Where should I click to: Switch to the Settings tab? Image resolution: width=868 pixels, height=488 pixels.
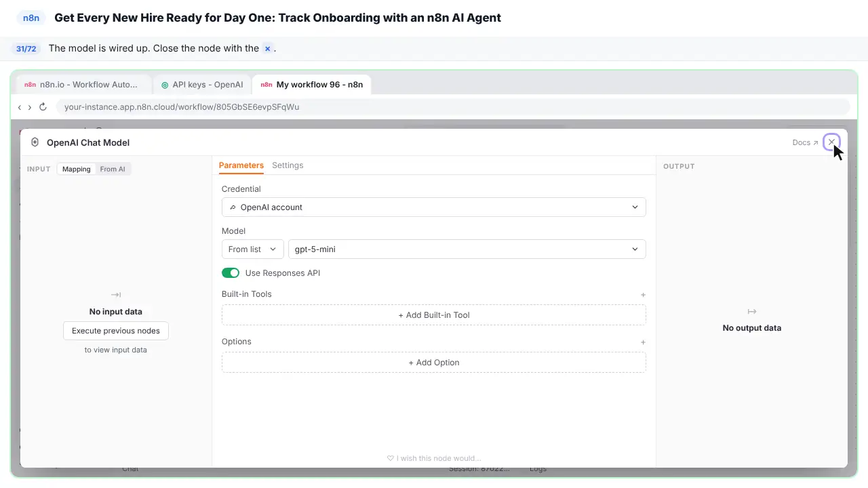click(288, 165)
